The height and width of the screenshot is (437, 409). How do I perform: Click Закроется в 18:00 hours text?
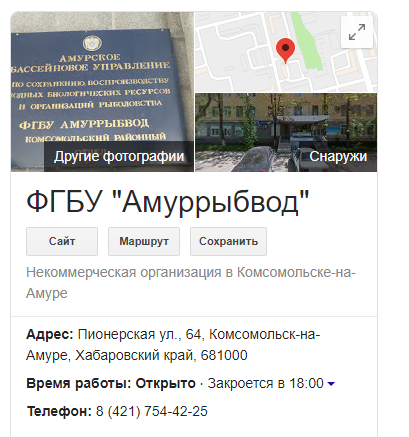265,383
